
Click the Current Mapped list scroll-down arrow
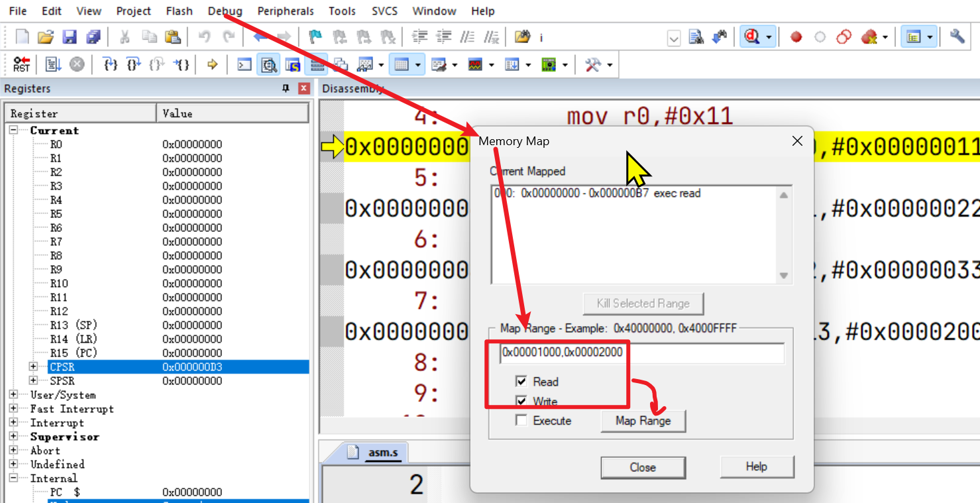(784, 276)
